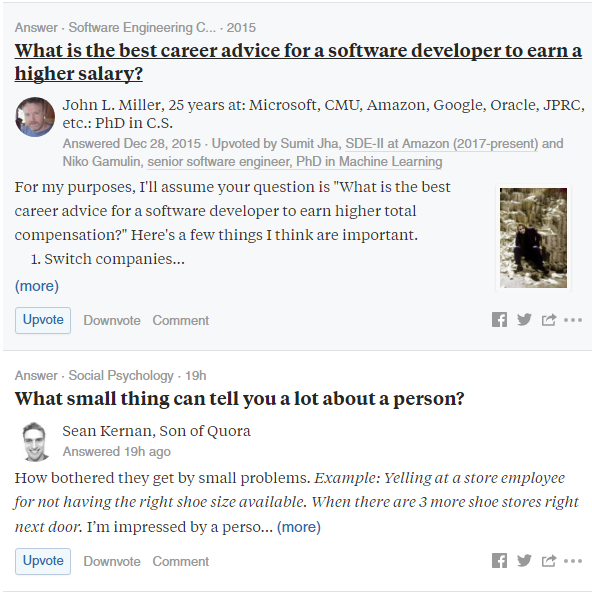Screen dimensions: 592x592
Task: Upvote Sean Kernan's answer
Action: coord(43,561)
